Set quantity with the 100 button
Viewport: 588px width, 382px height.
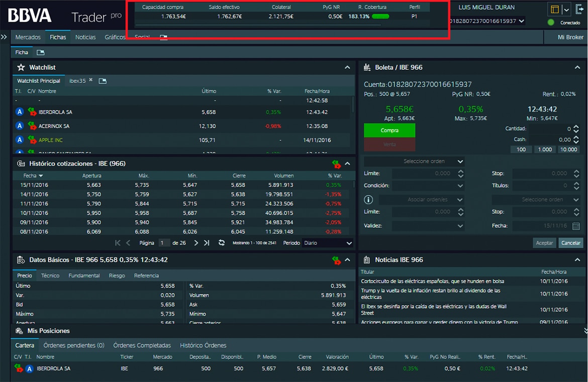click(x=521, y=149)
